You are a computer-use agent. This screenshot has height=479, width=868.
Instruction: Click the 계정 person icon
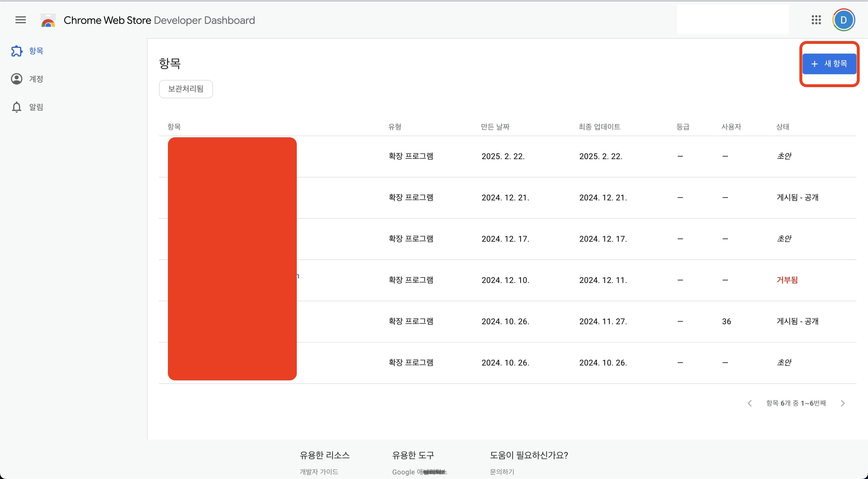point(17,79)
